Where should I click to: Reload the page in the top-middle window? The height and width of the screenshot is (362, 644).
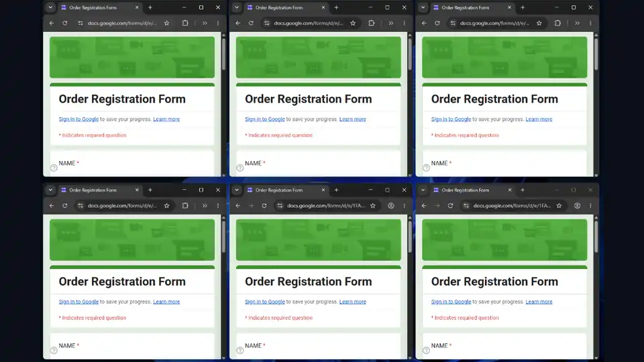point(251,23)
